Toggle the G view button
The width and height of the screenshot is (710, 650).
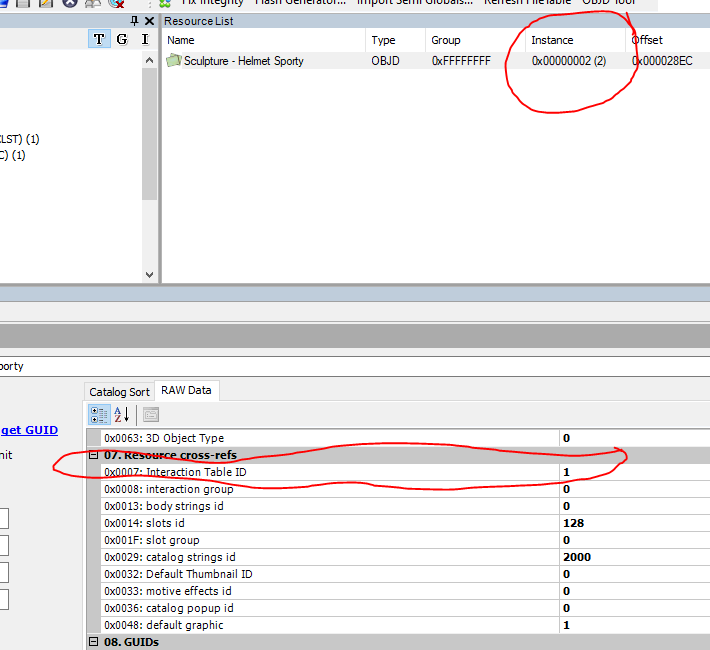pos(122,39)
